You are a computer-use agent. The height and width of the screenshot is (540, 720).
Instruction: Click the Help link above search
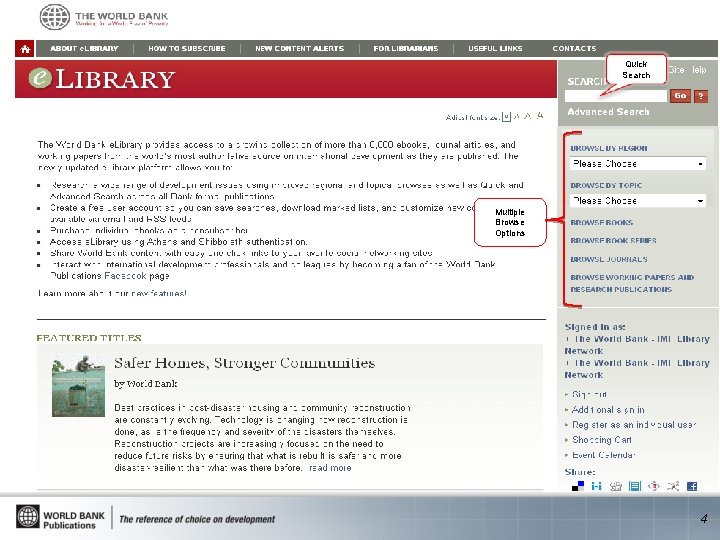coord(699,70)
